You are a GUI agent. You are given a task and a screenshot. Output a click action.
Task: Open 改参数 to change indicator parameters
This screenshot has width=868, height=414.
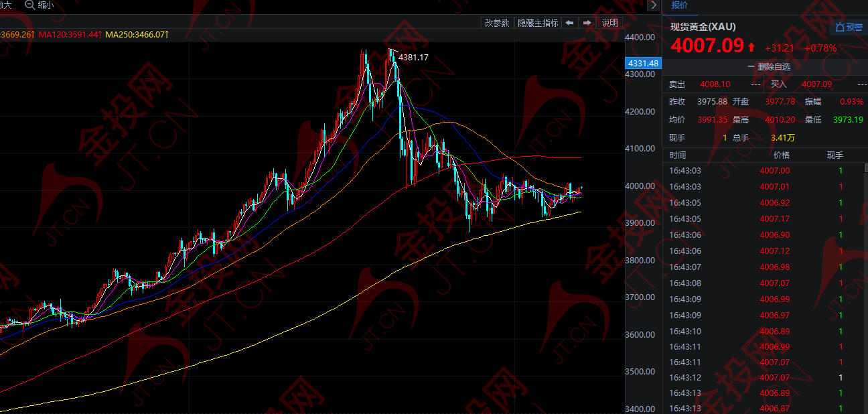tap(497, 23)
